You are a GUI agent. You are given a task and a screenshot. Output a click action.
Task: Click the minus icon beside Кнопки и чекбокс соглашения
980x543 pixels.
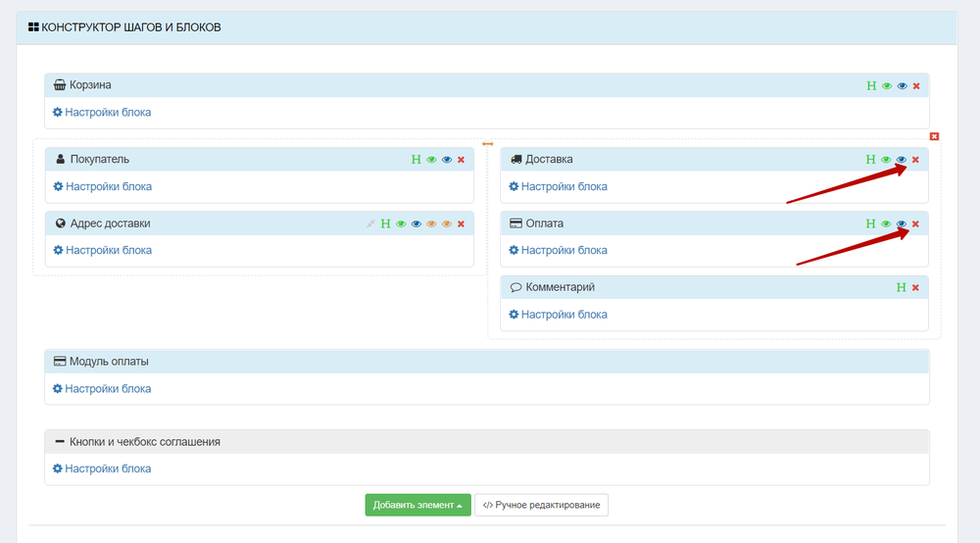click(x=60, y=441)
